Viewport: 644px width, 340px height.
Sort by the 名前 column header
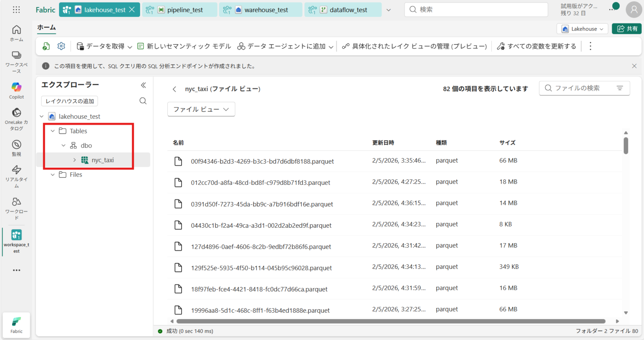178,143
